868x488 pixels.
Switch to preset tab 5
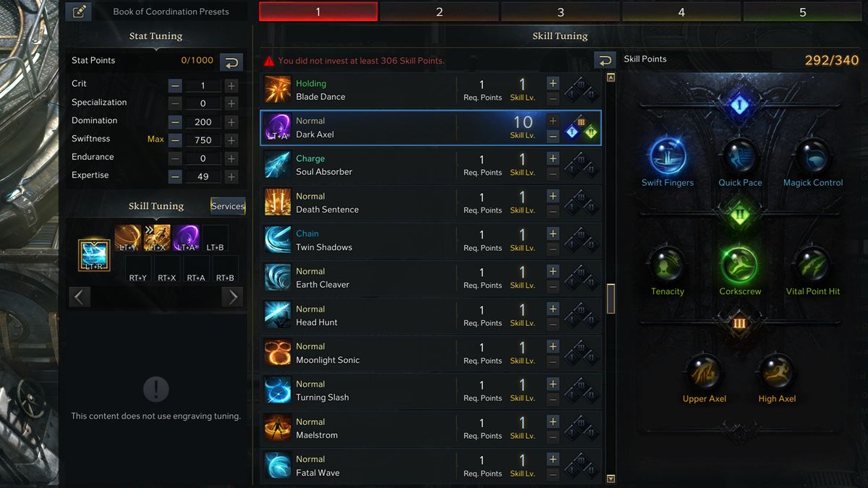point(803,12)
